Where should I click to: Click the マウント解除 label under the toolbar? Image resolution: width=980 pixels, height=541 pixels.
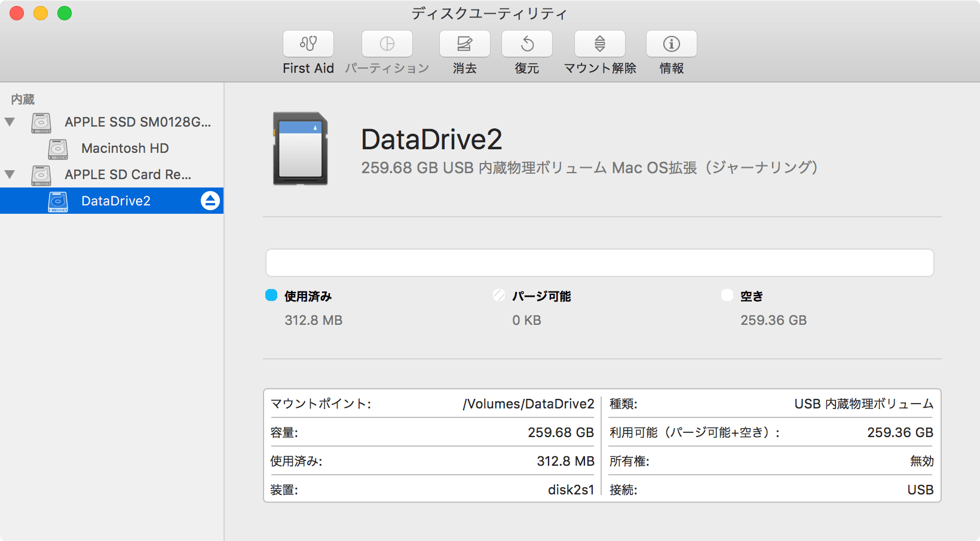(x=600, y=68)
